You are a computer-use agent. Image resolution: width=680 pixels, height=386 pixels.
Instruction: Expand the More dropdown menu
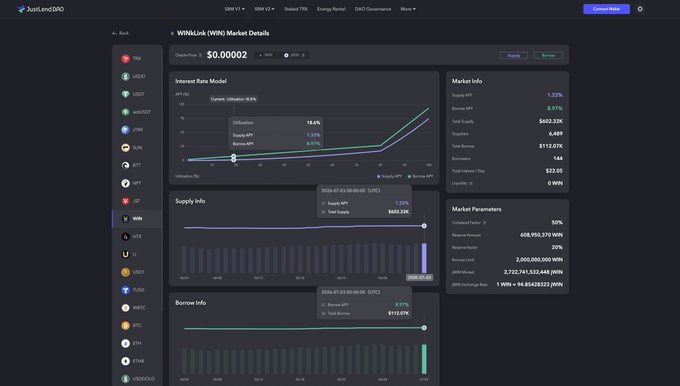[408, 9]
